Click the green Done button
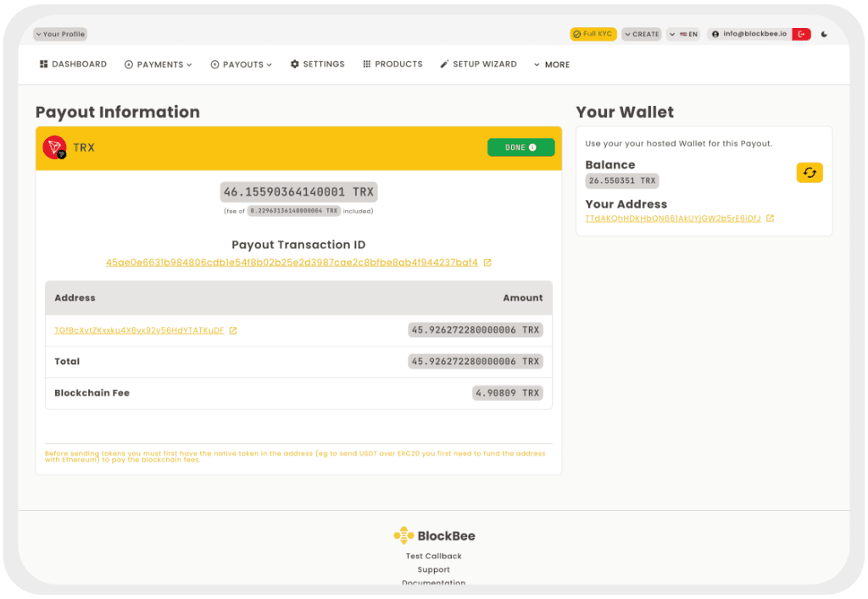 coord(520,146)
